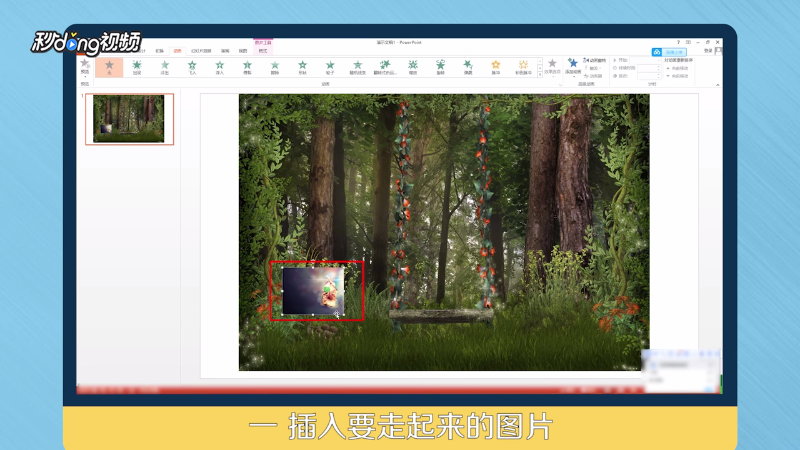Click the Preview (预览) animation star icon
The width and height of the screenshot is (800, 450).
[85, 63]
